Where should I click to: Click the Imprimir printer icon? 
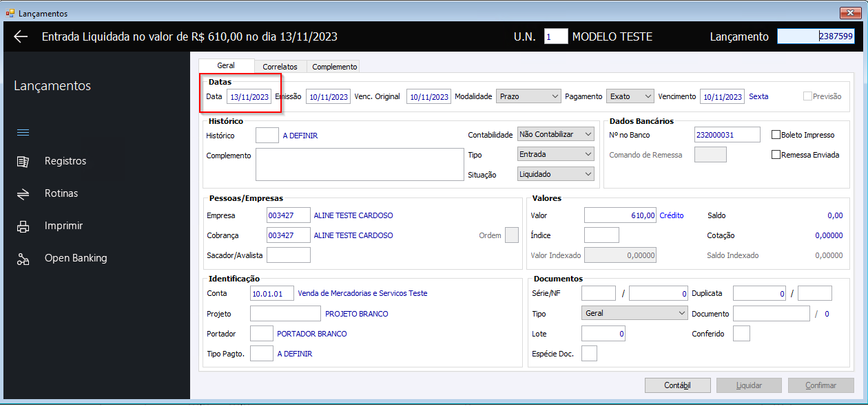[x=23, y=226]
